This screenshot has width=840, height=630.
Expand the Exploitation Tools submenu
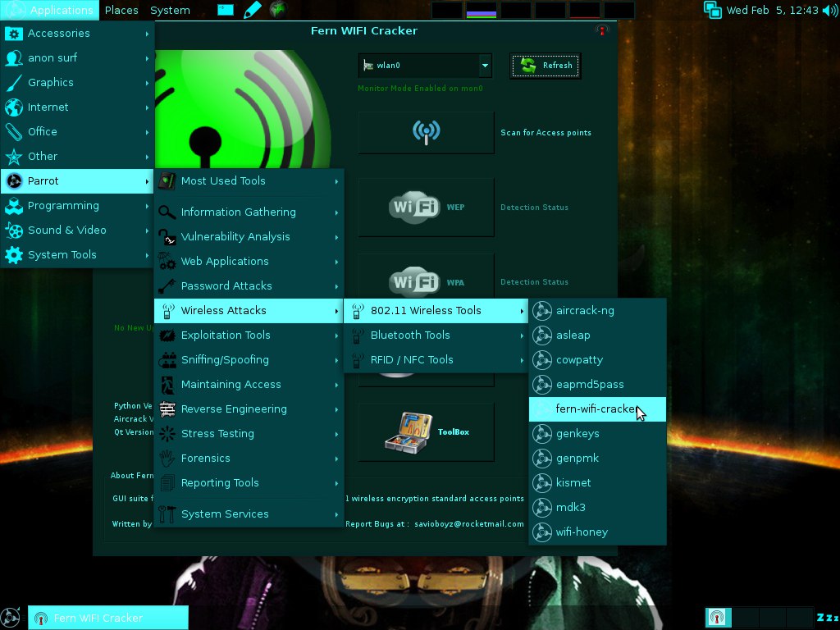249,336
